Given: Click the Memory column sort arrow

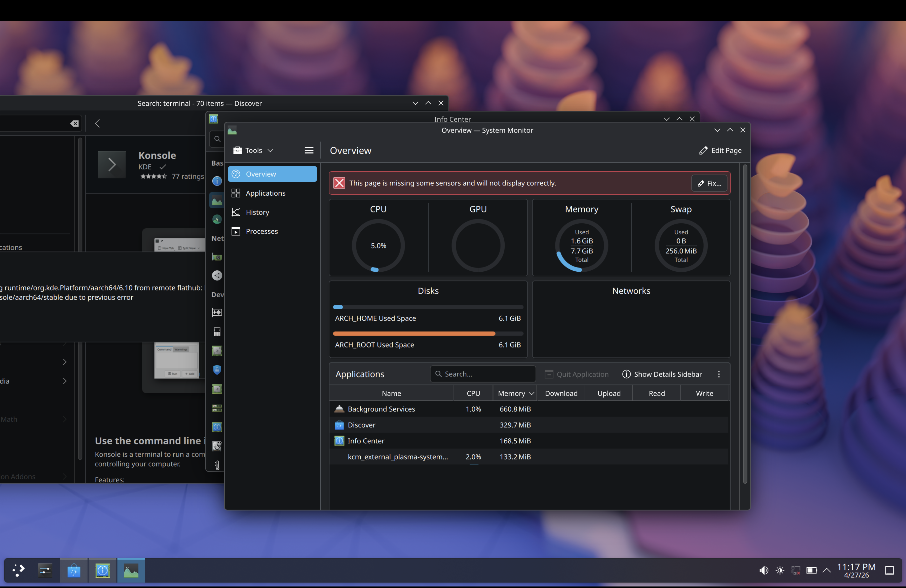Looking at the screenshot, I should 532,393.
